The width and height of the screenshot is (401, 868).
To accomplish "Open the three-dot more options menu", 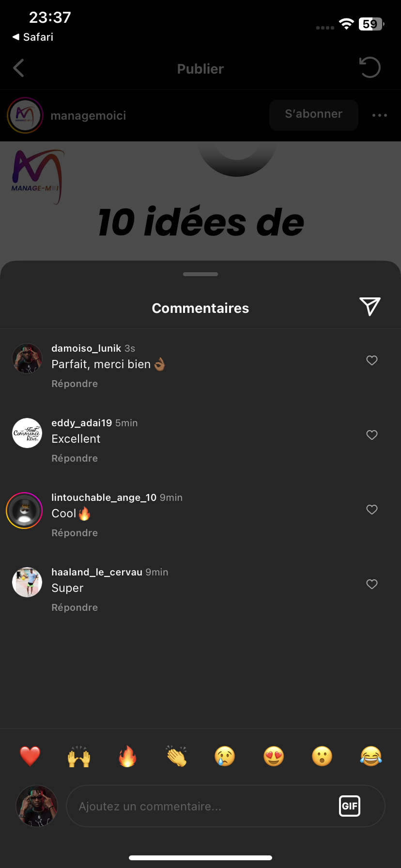I will pos(380,115).
